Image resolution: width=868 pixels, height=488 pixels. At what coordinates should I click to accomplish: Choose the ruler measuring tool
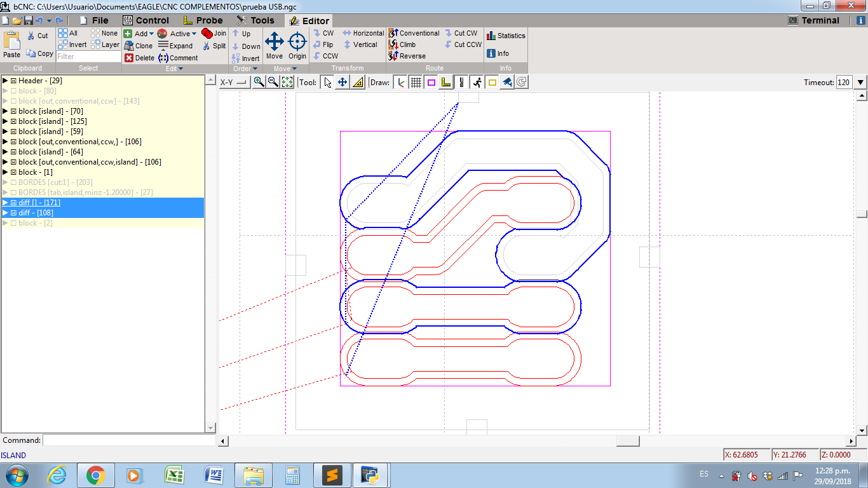click(x=357, y=82)
